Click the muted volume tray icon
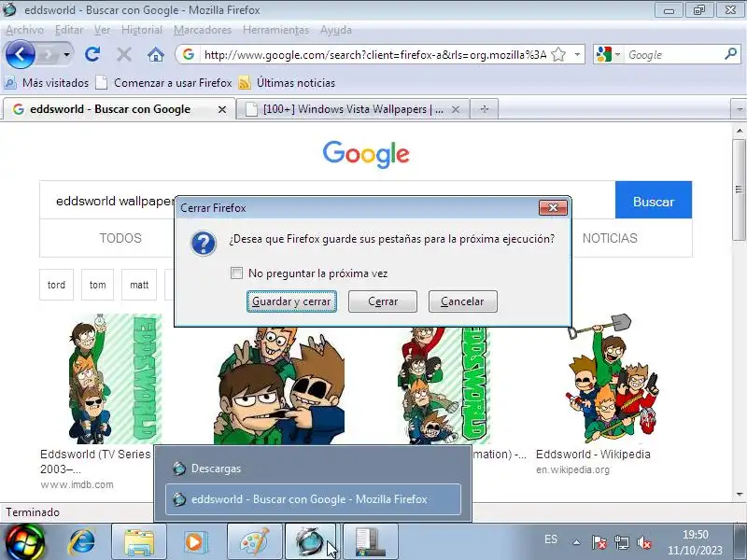This screenshot has width=747, height=560. click(644, 542)
